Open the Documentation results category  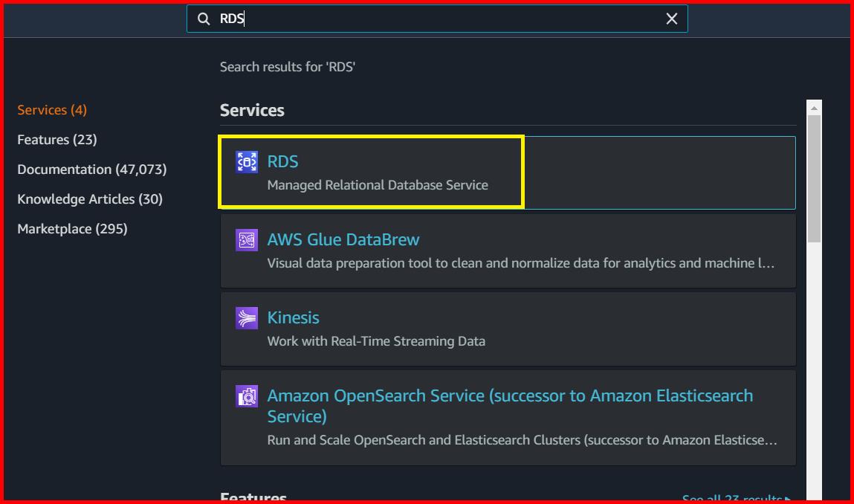[x=91, y=169]
